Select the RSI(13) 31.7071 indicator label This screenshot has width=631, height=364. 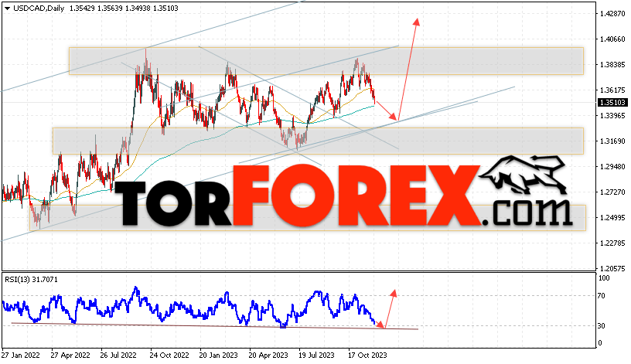[32, 279]
